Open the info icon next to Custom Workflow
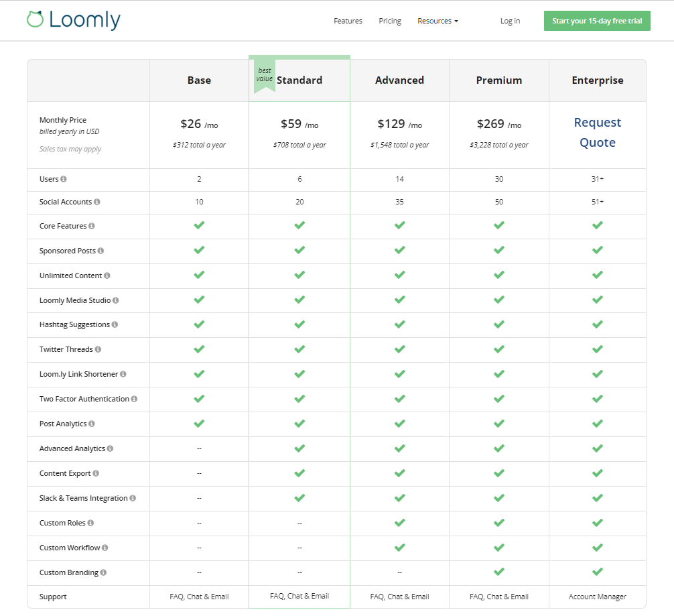 tap(105, 548)
